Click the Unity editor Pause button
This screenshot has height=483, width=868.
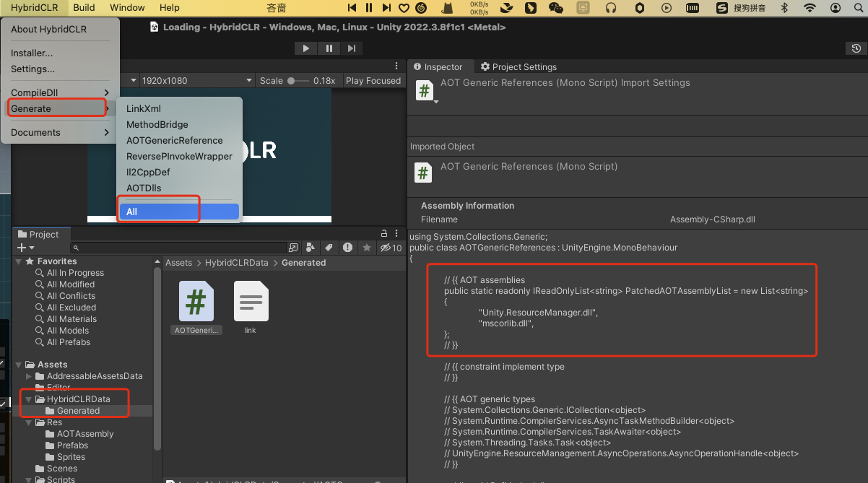pyautogui.click(x=329, y=48)
